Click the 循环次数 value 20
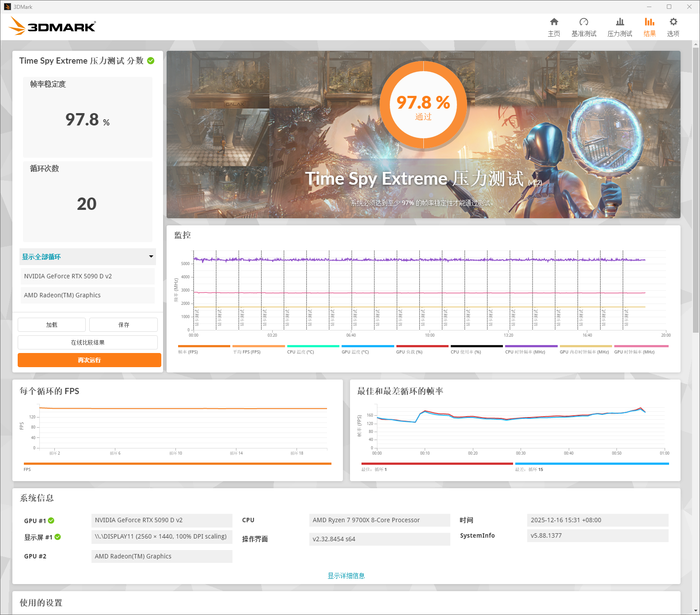The height and width of the screenshot is (615, 700). point(87,204)
